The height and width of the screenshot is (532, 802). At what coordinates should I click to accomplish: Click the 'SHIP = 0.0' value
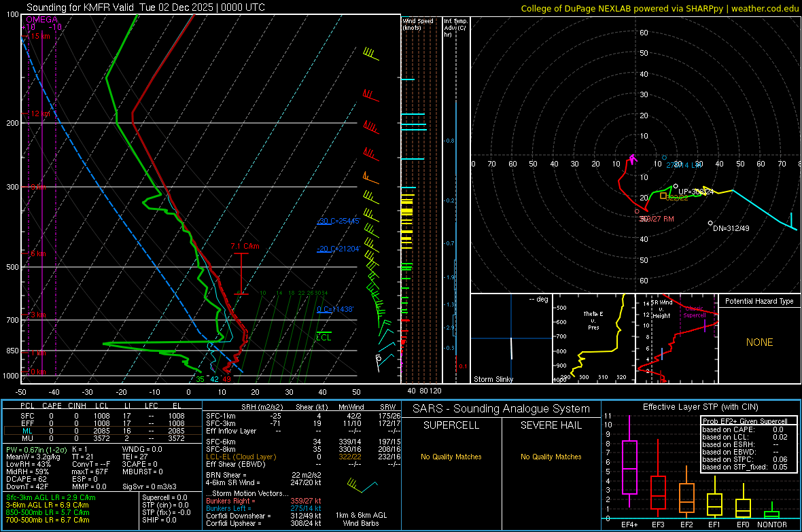click(x=159, y=520)
